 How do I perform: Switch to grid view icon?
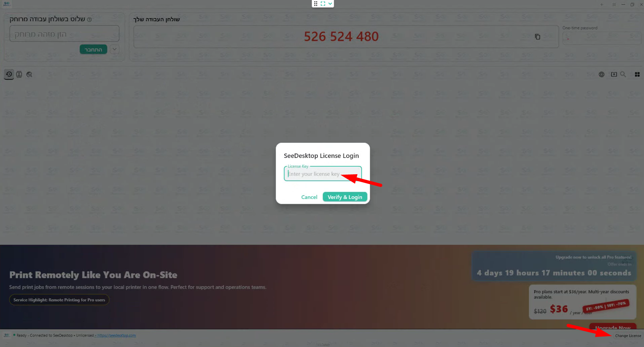(x=637, y=74)
